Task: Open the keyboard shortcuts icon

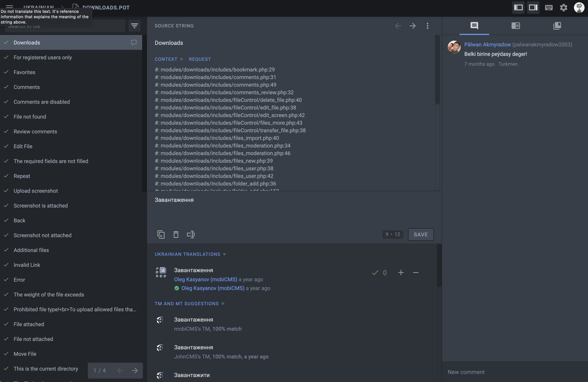Action: tap(548, 7)
